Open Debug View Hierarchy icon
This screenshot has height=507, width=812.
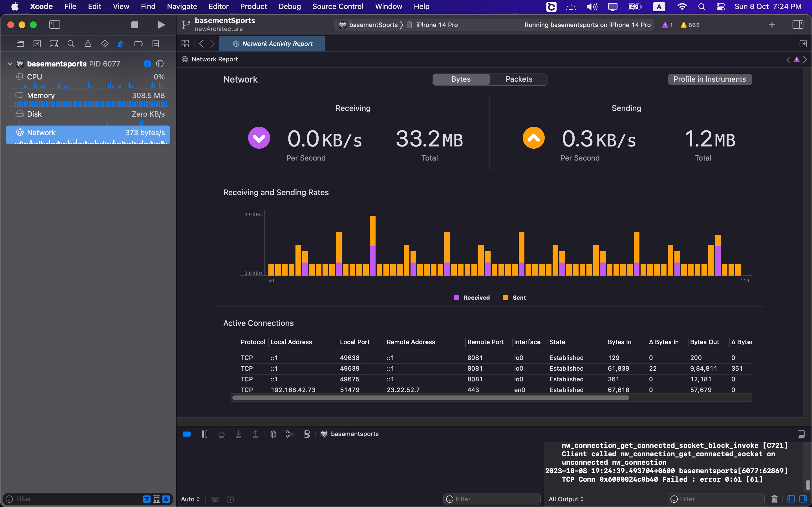point(273,434)
